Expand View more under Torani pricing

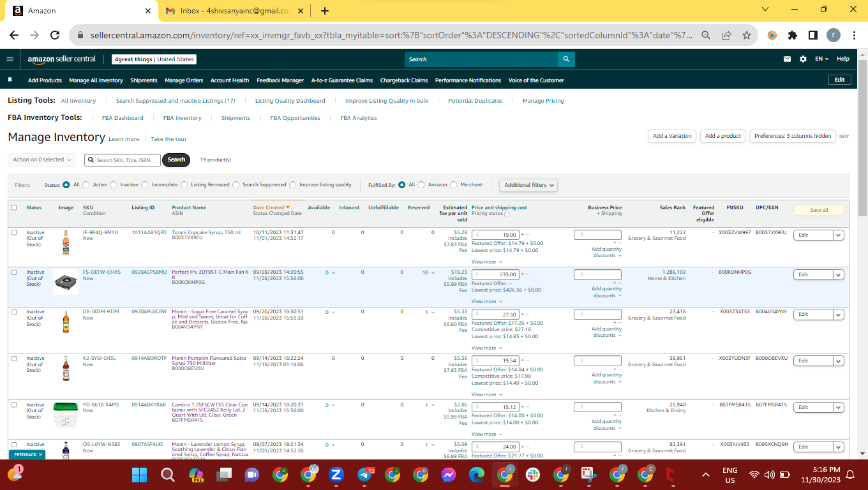(486, 262)
